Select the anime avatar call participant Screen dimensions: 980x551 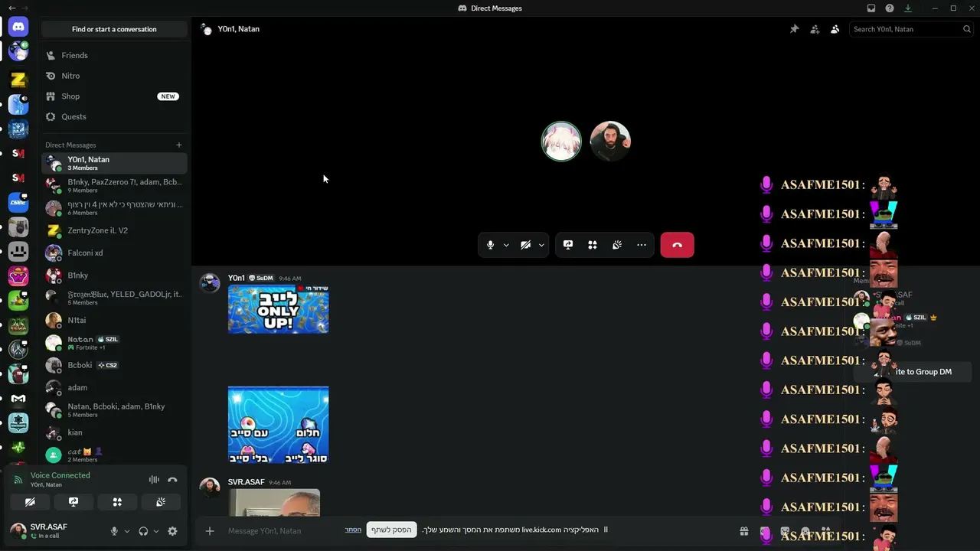[561, 141]
